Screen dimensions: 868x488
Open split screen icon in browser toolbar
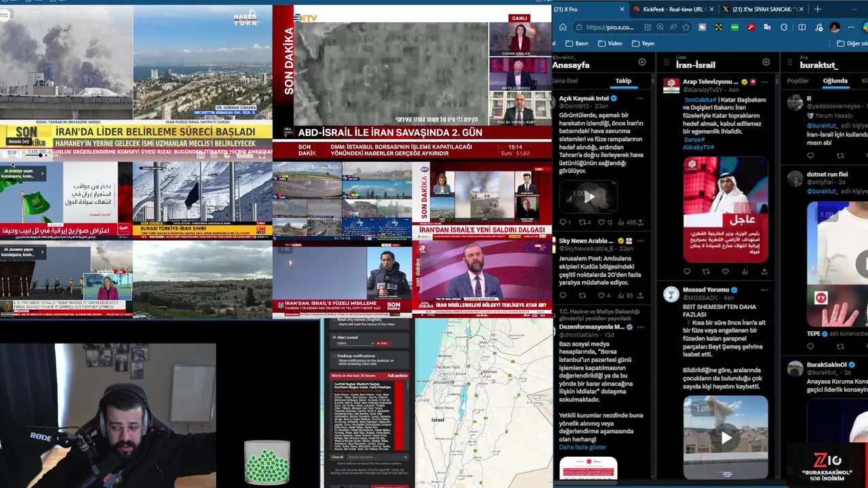[x=802, y=27]
